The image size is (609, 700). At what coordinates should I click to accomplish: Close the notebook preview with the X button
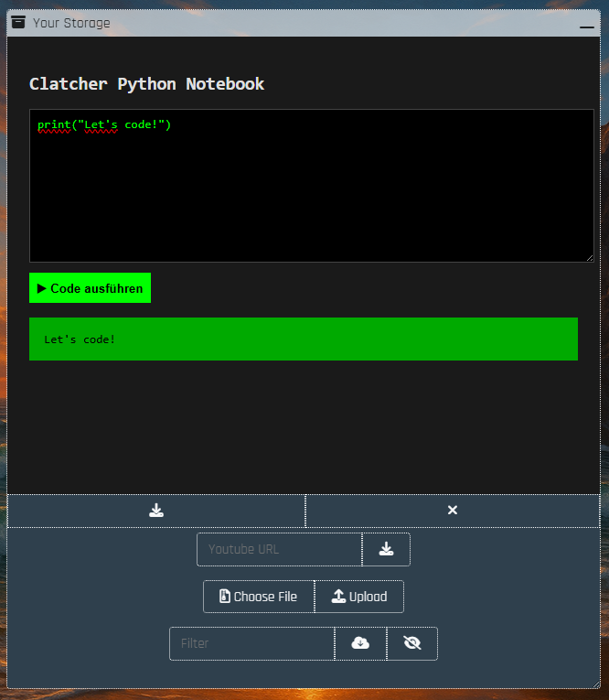pos(453,511)
